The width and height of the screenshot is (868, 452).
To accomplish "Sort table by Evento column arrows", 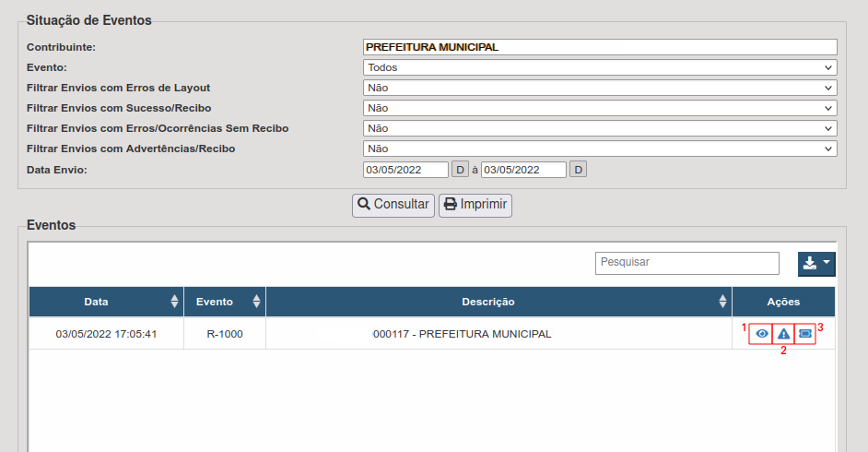I will (256, 302).
